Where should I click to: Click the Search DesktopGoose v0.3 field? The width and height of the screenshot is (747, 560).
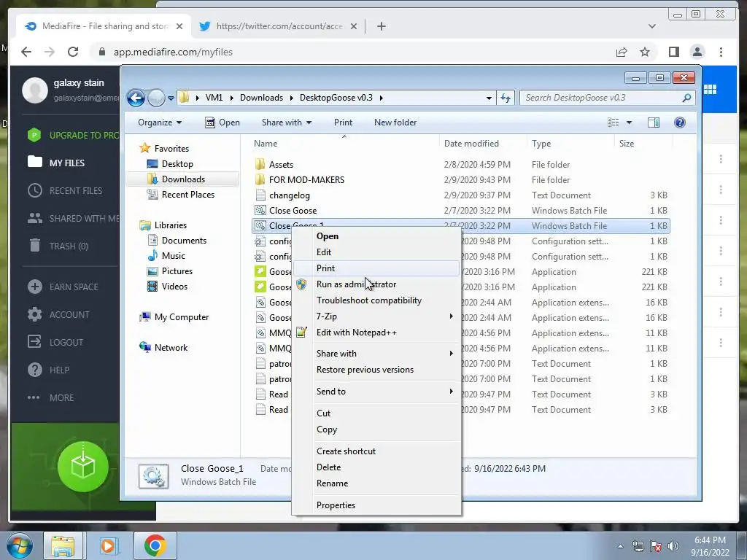(x=607, y=98)
